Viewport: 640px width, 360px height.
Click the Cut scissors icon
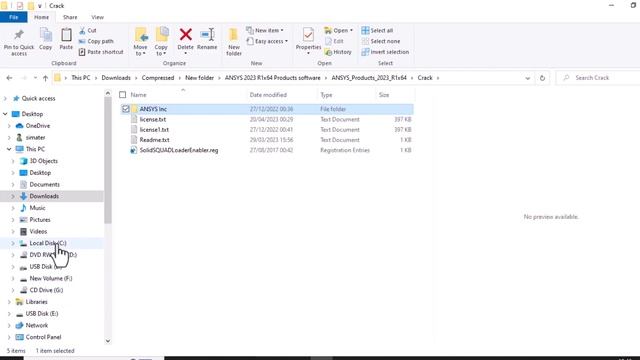pos(82,31)
